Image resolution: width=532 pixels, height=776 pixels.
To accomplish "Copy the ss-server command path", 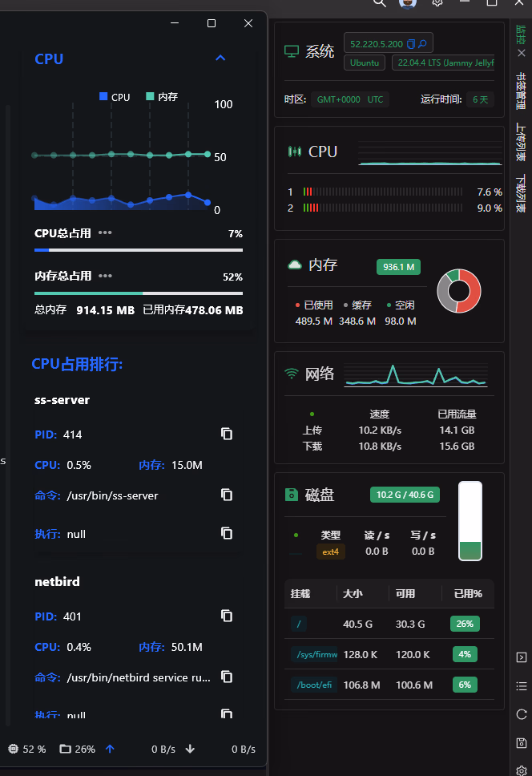I will (x=227, y=495).
